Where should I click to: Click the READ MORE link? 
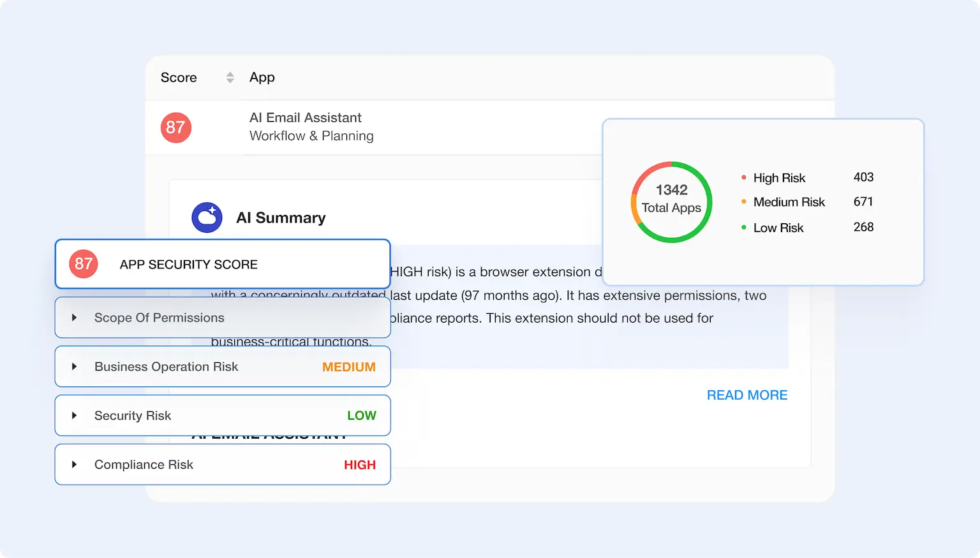[x=746, y=395]
